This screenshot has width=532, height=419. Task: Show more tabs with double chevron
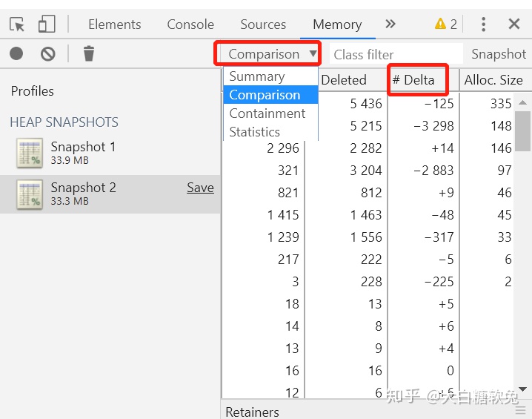[x=390, y=24]
